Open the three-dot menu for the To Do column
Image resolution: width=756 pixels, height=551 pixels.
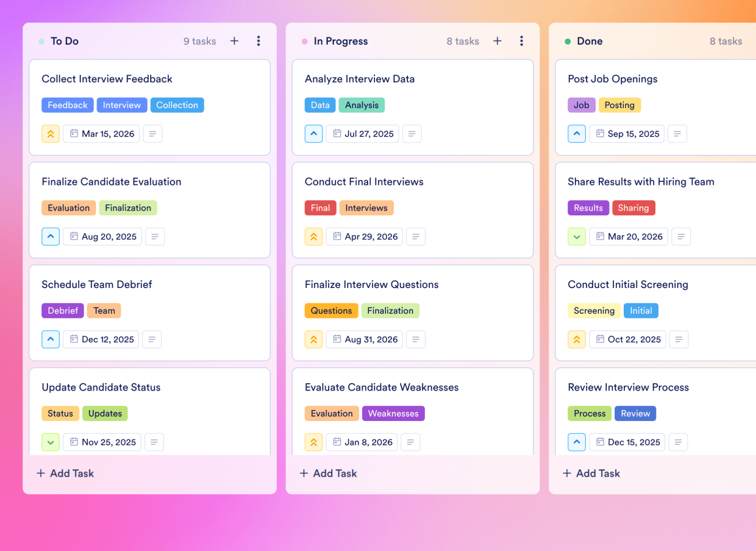pyautogui.click(x=259, y=41)
